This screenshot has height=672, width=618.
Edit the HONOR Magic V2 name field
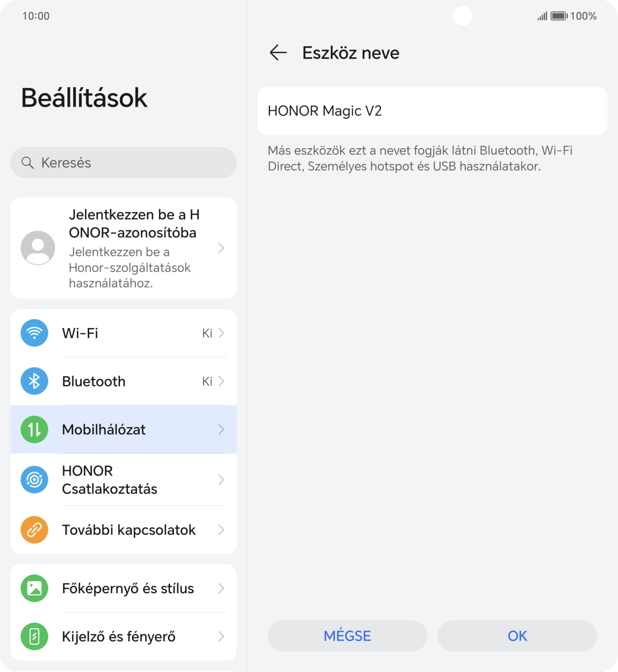(432, 111)
